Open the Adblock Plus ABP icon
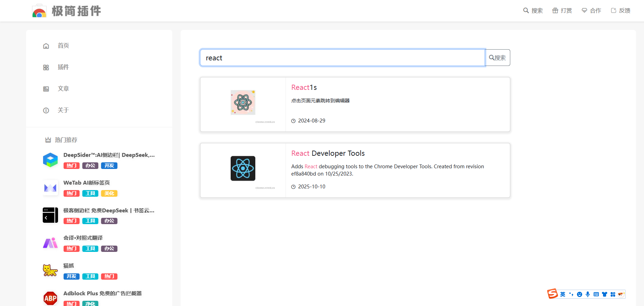 coord(50,298)
